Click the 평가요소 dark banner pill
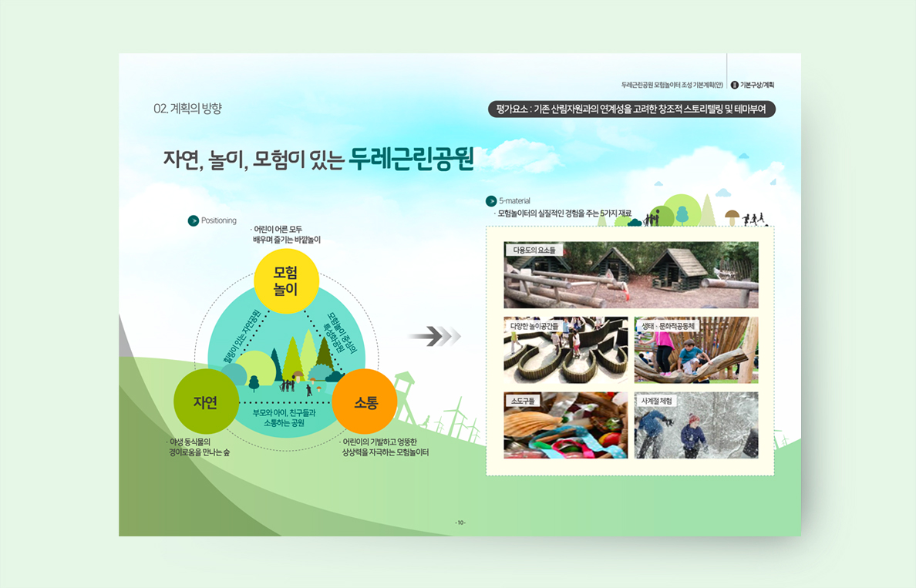 pyautogui.click(x=631, y=109)
